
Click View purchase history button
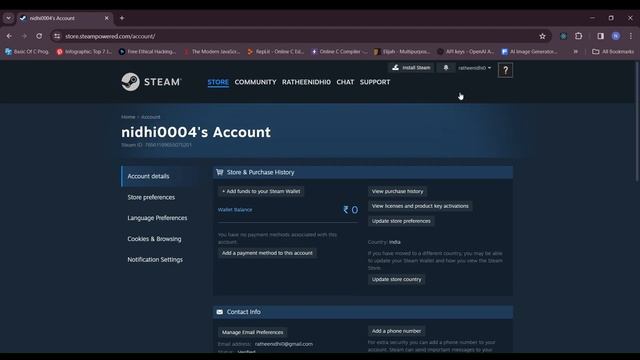coord(398,191)
